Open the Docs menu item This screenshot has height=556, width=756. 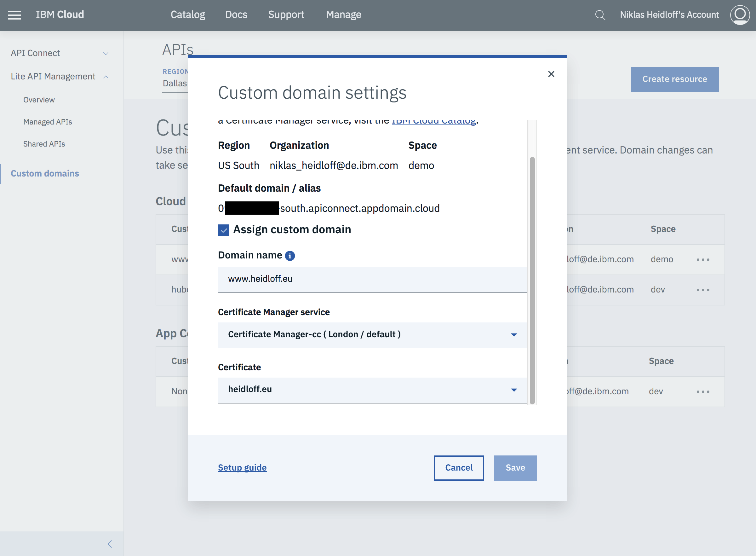(236, 15)
